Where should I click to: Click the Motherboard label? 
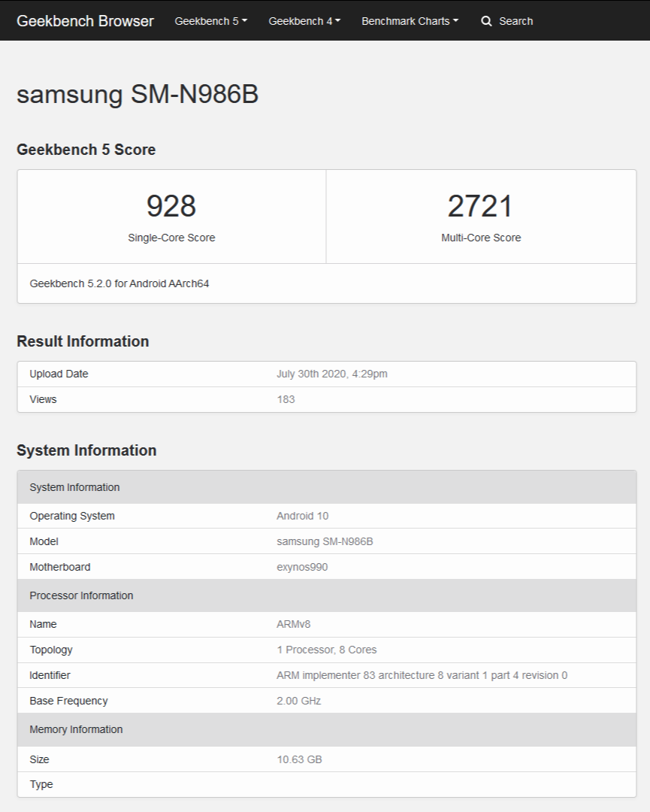(60, 567)
